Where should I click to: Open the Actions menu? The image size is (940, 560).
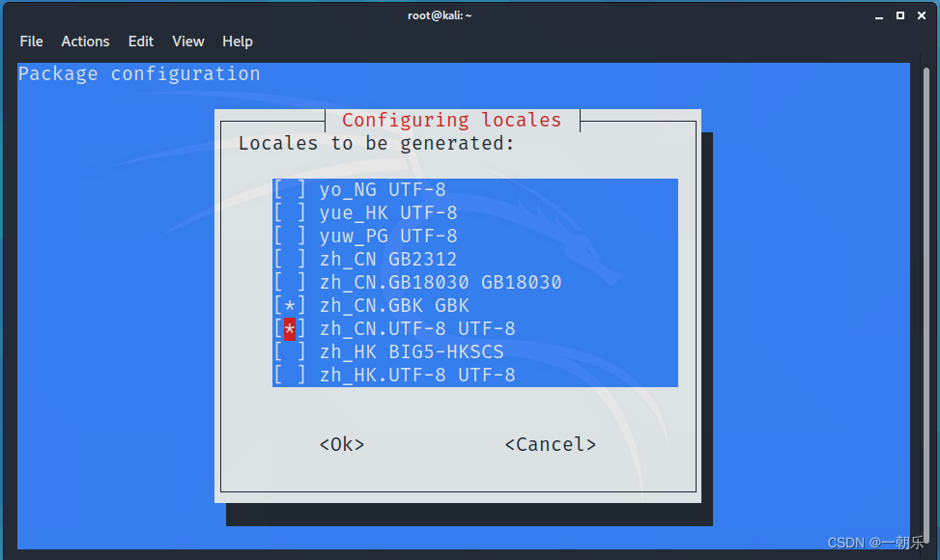click(x=85, y=42)
